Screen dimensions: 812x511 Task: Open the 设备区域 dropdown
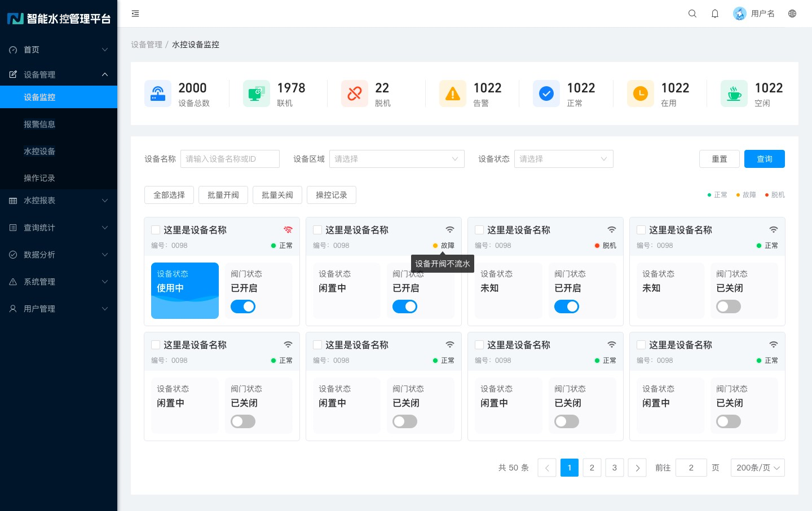[397, 159]
